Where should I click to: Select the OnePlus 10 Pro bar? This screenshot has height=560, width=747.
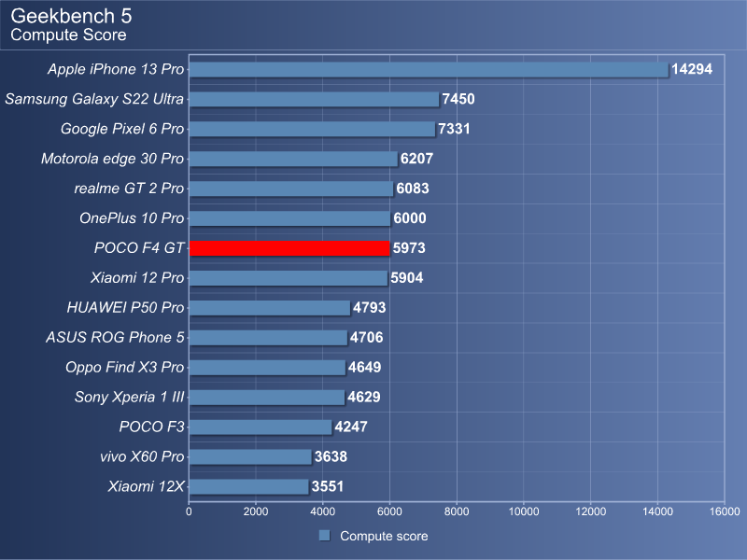pos(289,218)
